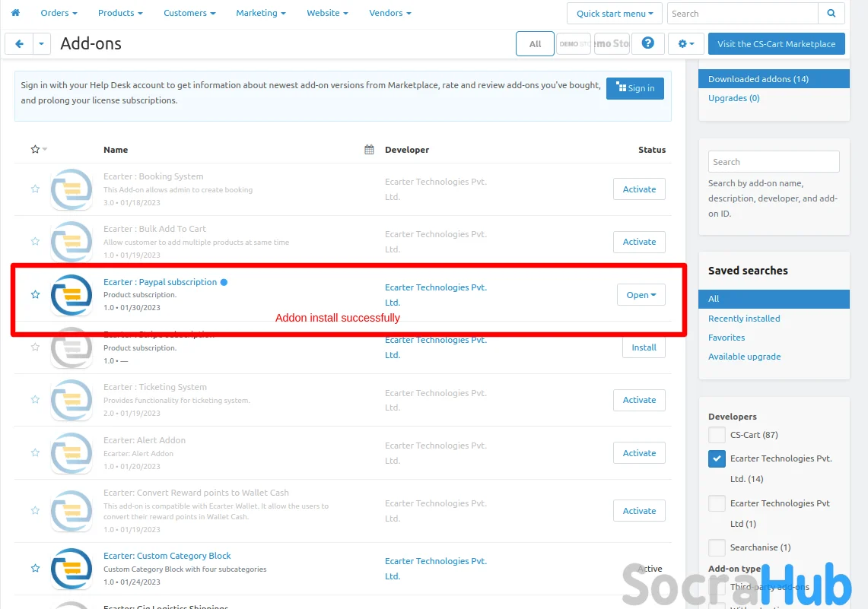
Task: Sort by the Name column header
Action: [116, 149]
